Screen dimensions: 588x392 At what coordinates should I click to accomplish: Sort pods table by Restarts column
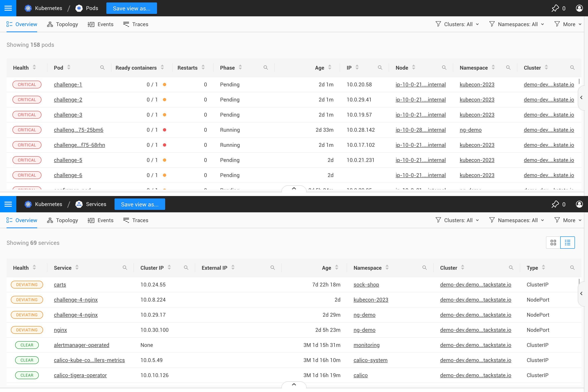click(203, 68)
